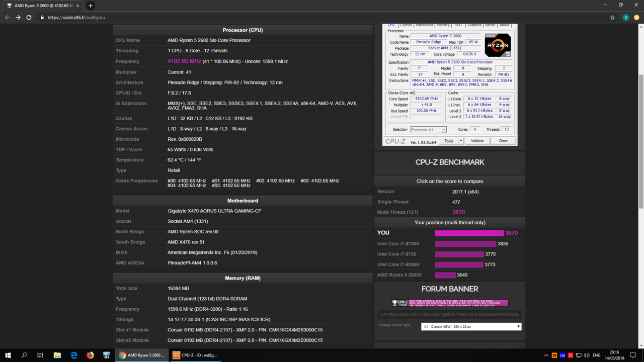Go back to the previous page
Viewport: 644px width, 362px height.
tap(7, 17)
